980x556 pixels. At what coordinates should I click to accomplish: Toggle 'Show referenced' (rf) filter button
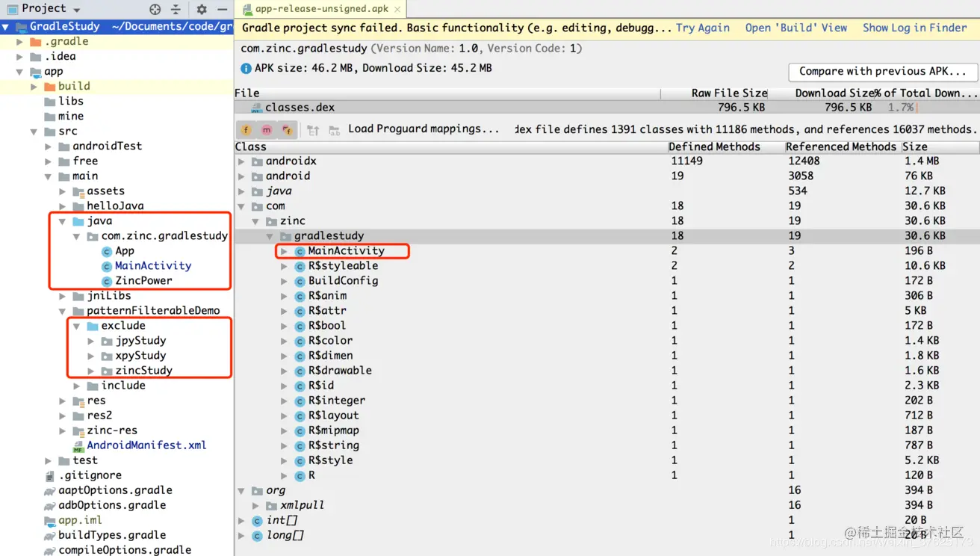click(x=287, y=130)
